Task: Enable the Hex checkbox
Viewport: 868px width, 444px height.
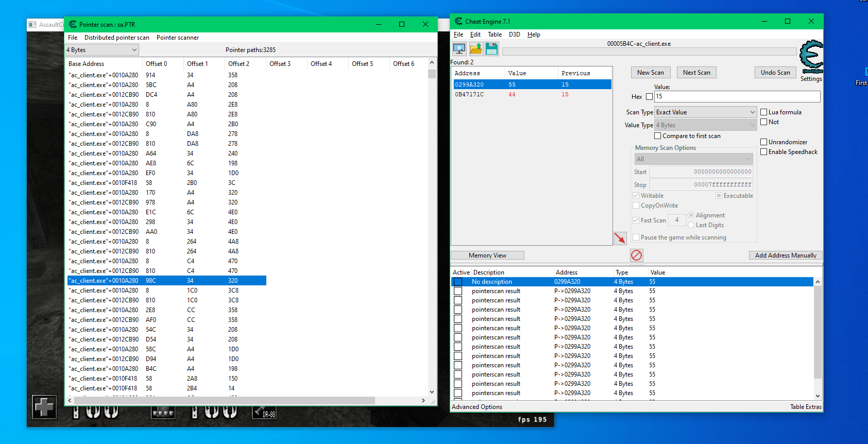Action: (649, 96)
